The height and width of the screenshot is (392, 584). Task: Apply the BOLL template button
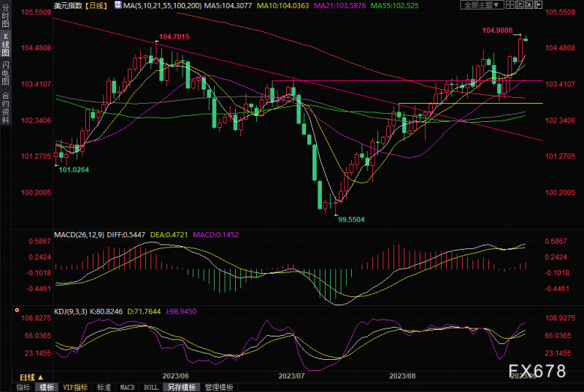pyautogui.click(x=151, y=388)
